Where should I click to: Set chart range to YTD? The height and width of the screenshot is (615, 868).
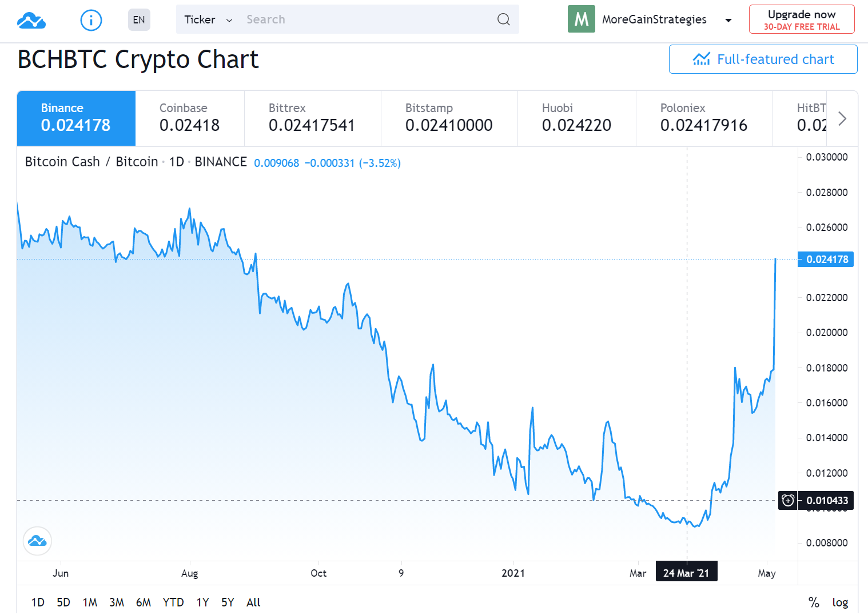(173, 602)
